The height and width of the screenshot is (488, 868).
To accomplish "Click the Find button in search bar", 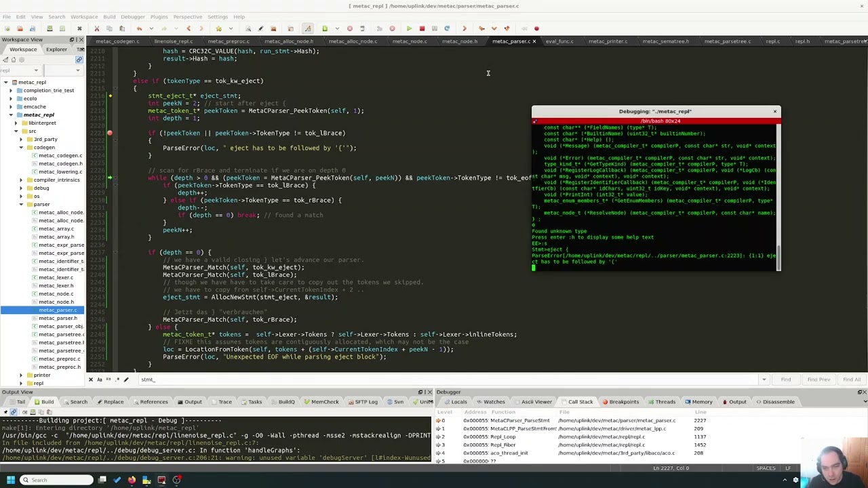I will pyautogui.click(x=785, y=380).
